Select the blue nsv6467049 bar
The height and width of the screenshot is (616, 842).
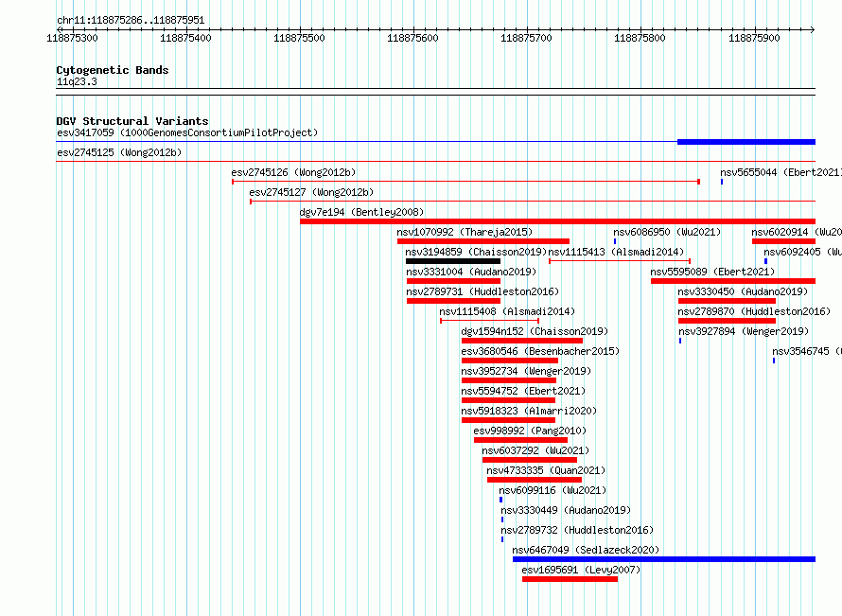[x=664, y=559]
